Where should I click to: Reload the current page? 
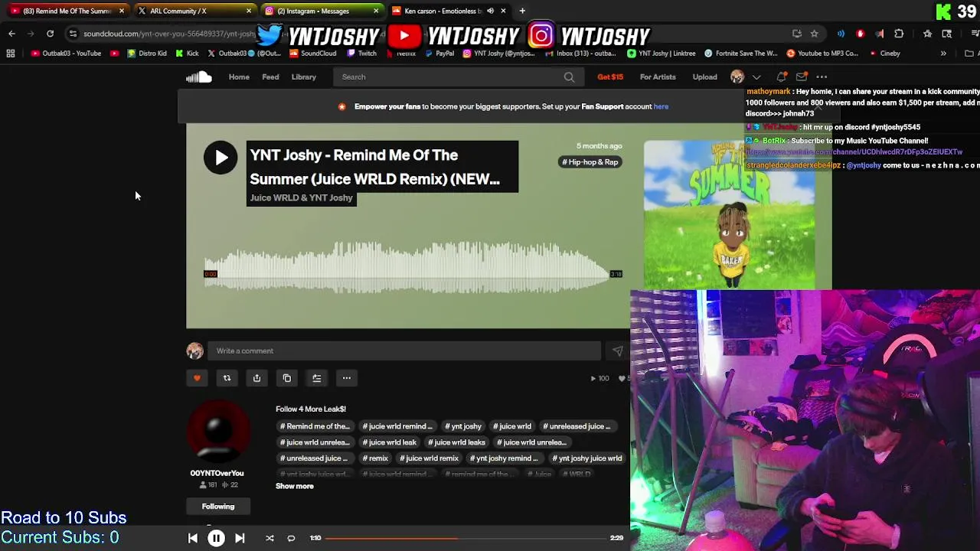[50, 34]
